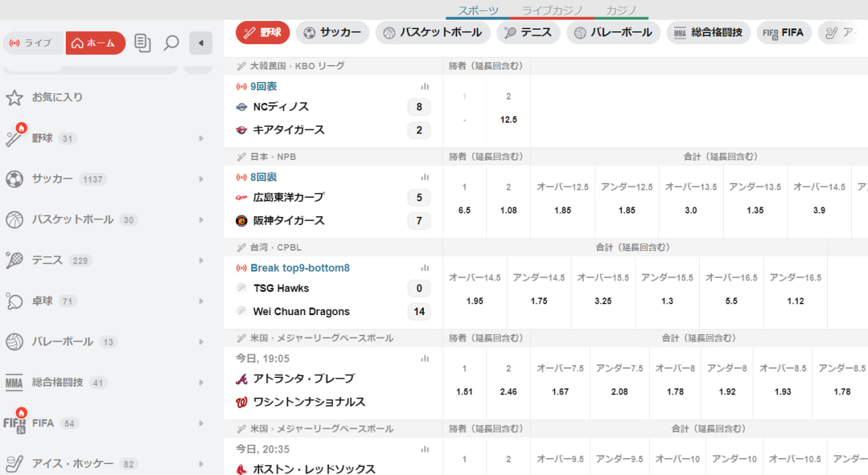Open the スポーツ top tab
Screen dimensions: 868x475
(x=478, y=10)
